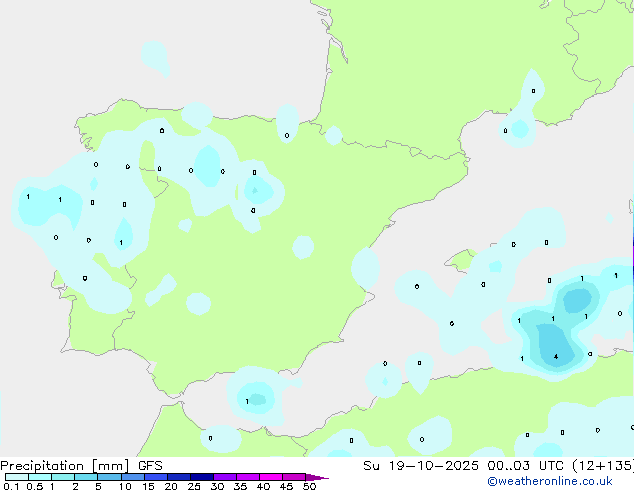Viewport: 634px width, 490px height.
Task: Click the 15–20 mm legend swatch
Action: click(155, 477)
